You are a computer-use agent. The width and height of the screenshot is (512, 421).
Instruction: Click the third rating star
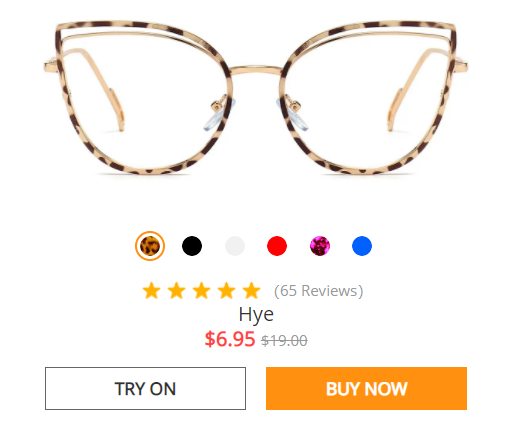point(201,291)
